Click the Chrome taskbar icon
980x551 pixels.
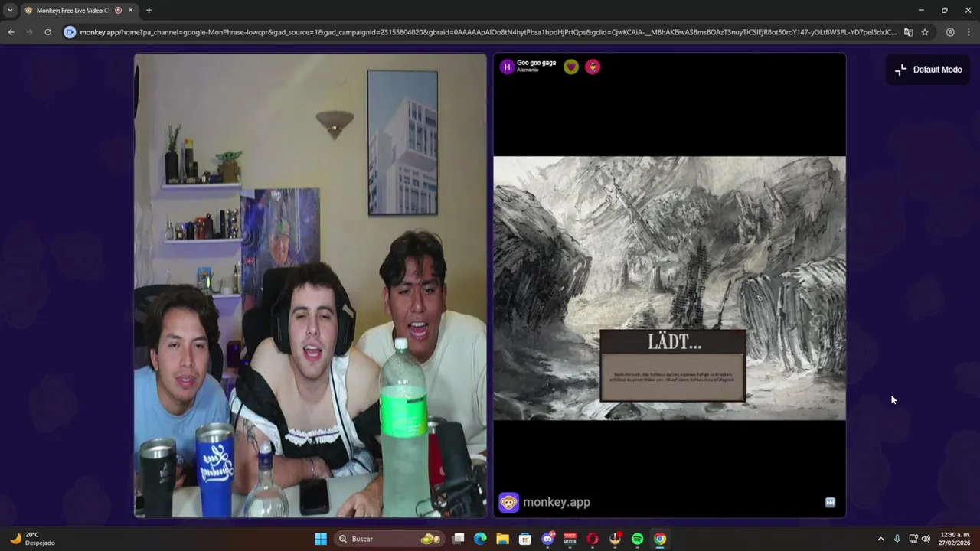pos(659,539)
